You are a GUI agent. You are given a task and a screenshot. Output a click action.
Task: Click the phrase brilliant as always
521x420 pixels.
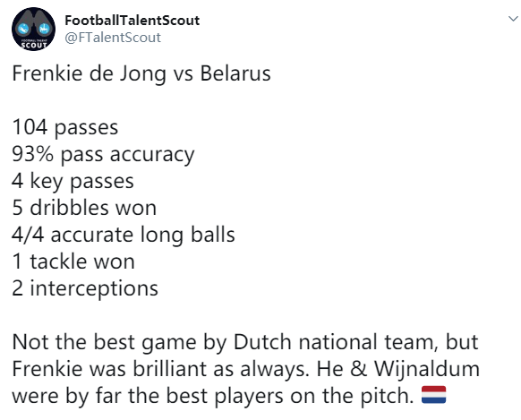click(x=221, y=369)
